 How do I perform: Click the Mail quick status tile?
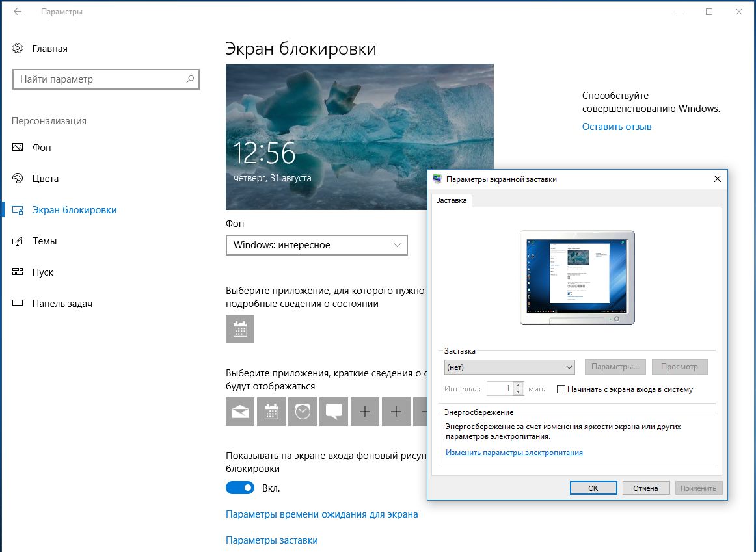click(x=240, y=412)
